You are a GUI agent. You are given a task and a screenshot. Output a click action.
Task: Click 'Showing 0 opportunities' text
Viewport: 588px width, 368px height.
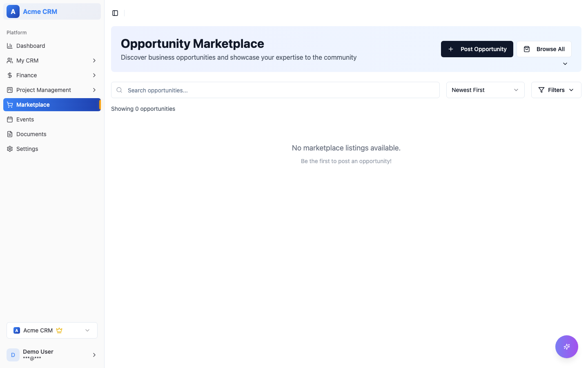[143, 109]
